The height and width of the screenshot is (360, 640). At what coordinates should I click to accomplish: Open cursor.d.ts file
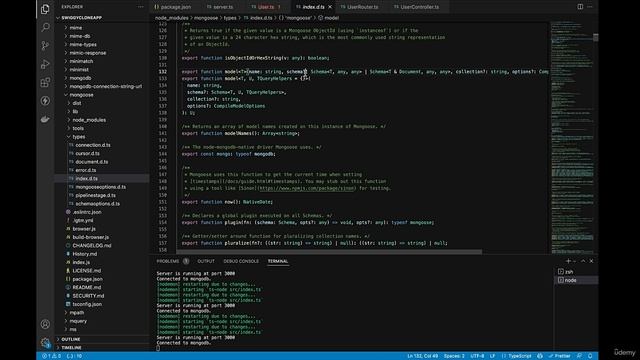pyautogui.click(x=87, y=153)
